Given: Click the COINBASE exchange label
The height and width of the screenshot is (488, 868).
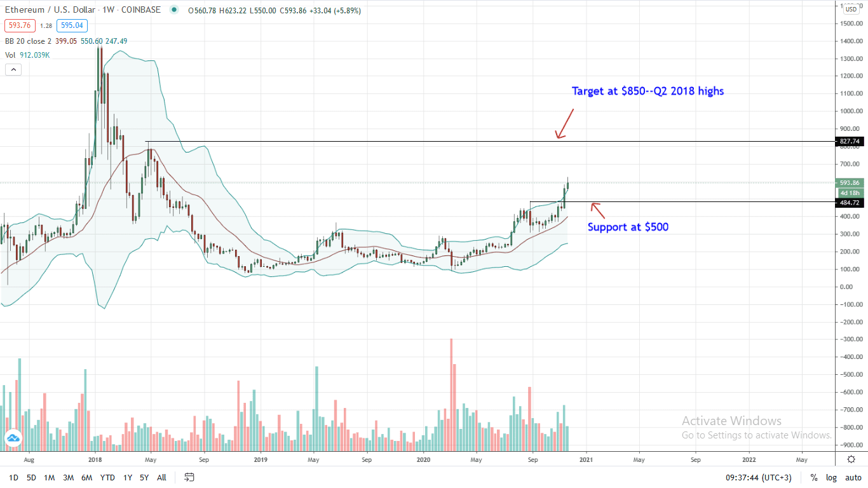Looking at the screenshot, I should click(142, 11).
